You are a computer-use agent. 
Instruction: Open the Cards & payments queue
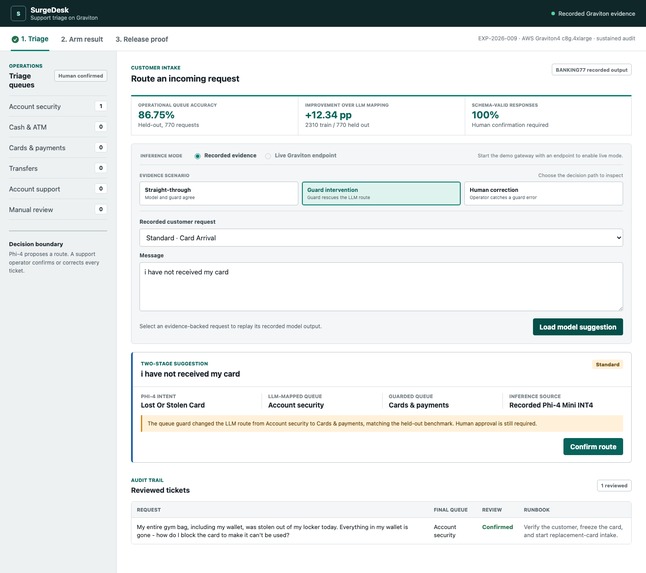[58, 147]
